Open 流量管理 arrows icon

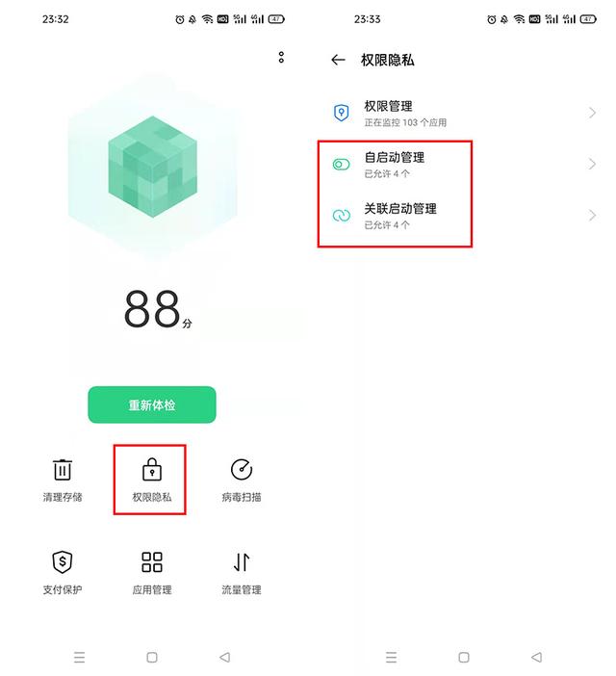[242, 561]
